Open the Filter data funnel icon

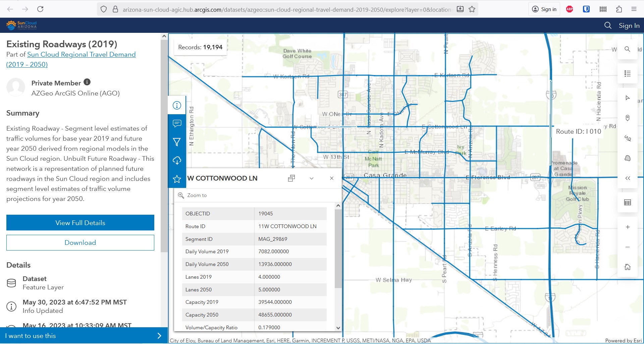pyautogui.click(x=177, y=142)
